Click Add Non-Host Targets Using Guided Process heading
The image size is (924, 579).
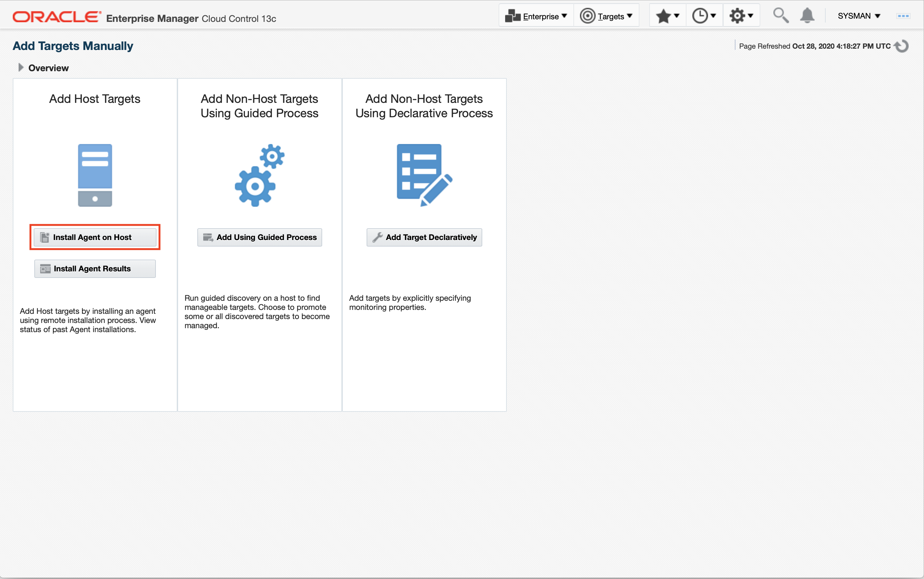260,106
